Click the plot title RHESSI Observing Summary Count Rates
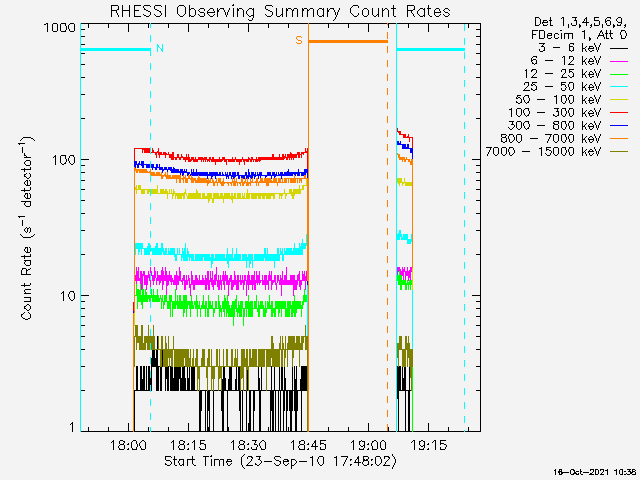This screenshot has width=640, height=480. (x=280, y=11)
